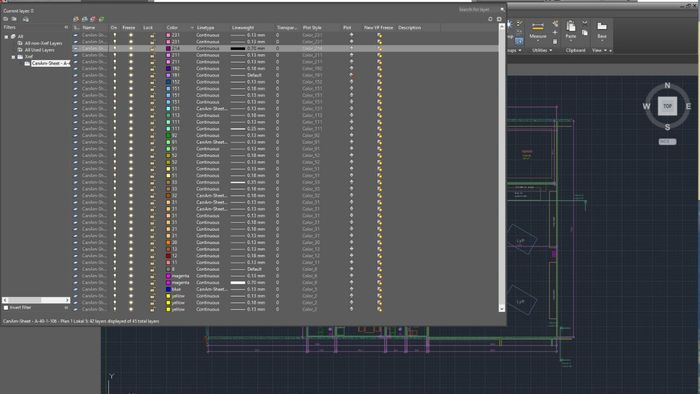Click the ViewCube TOP face
This screenshot has height=394, width=700.
(x=667, y=106)
